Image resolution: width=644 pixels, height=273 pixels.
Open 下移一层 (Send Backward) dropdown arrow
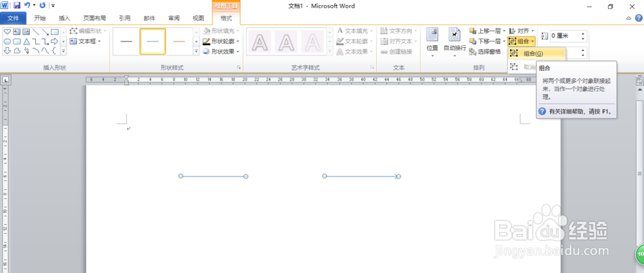tap(504, 41)
